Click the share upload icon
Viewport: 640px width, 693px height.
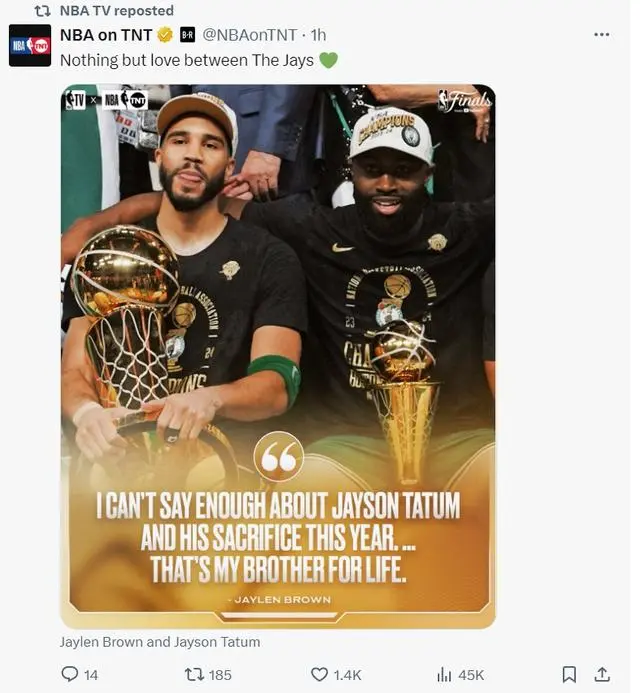pyautogui.click(x=602, y=674)
